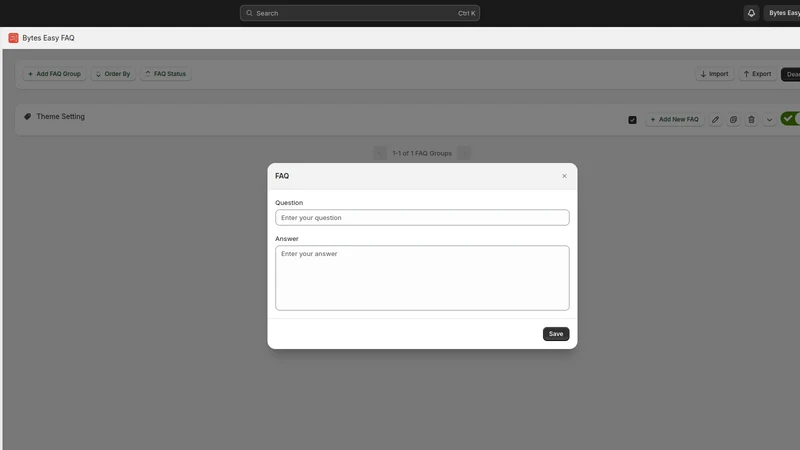Screen dimensions: 800x450
Task: Select the Theme Setting group title
Action: tap(60, 116)
